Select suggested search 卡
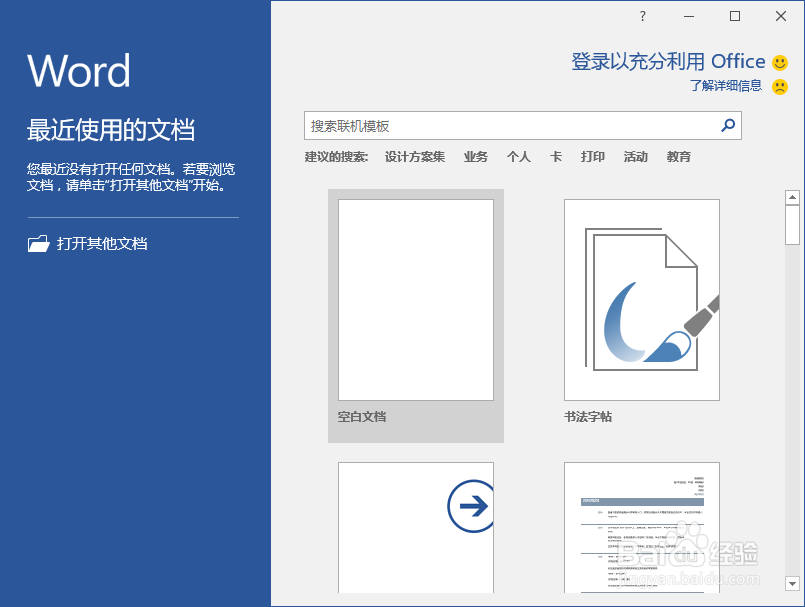Viewport: 805px width, 607px height. point(555,157)
